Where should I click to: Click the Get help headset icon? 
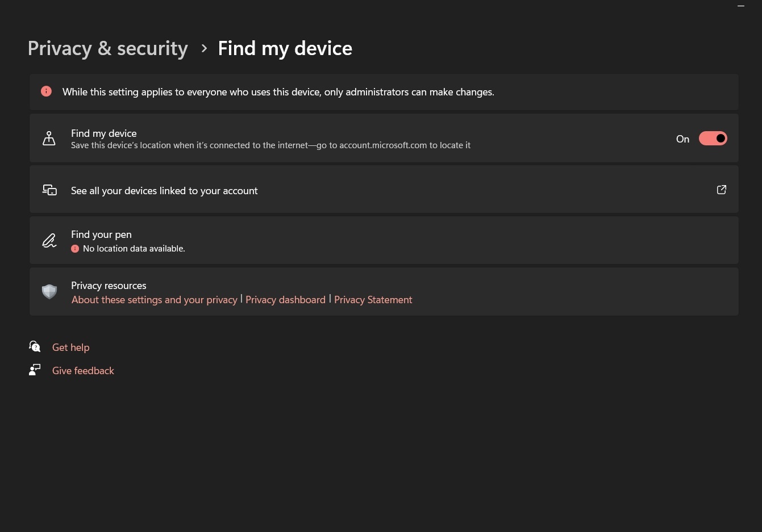click(35, 347)
